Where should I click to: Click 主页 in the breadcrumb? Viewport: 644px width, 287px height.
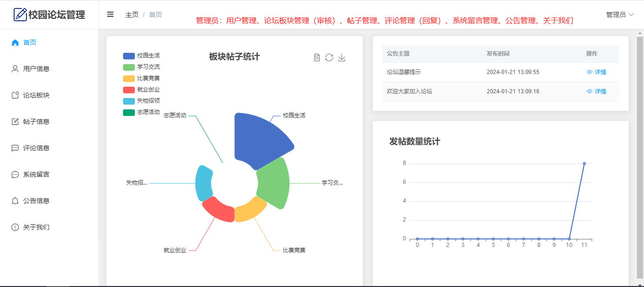[x=132, y=15]
